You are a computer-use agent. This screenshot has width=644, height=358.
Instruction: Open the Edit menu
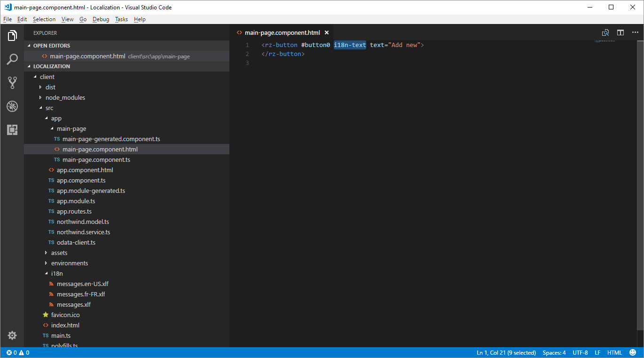click(22, 19)
